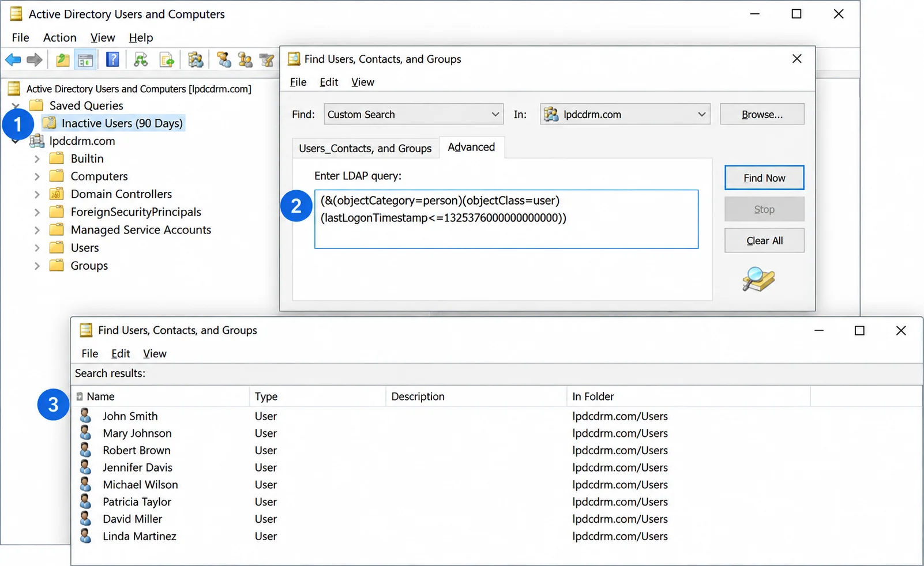The image size is (924, 566).
Task: Click inside the LDAP query text box
Action: coord(506,219)
